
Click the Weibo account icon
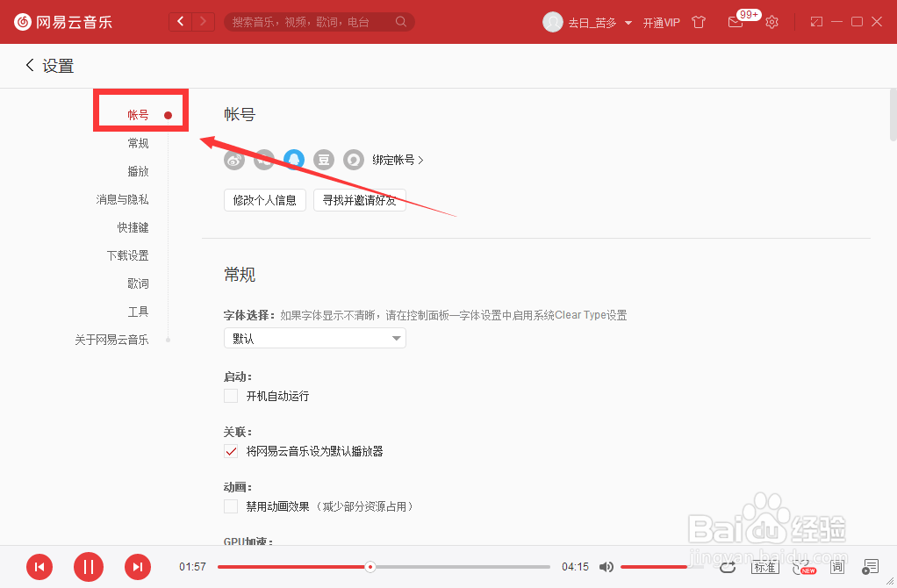coord(234,160)
